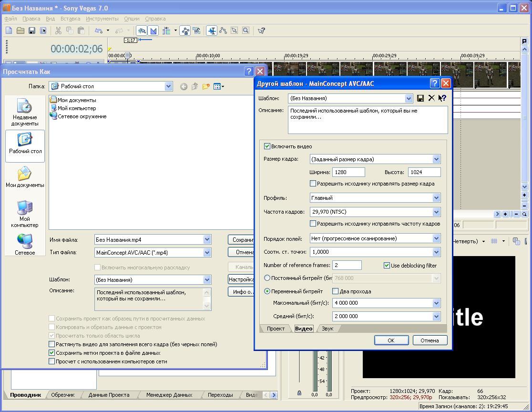The image size is (532, 412).
Task: Switch to the 'Звук' tab
Action: (x=327, y=329)
